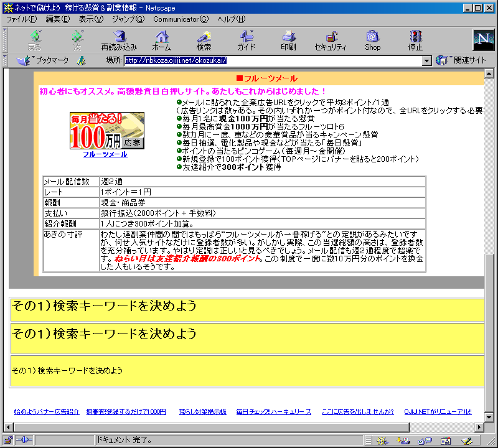Viewport: 498px width, 448px height.
Task: Open the ジャンプ(G) menu
Action: click(x=128, y=19)
